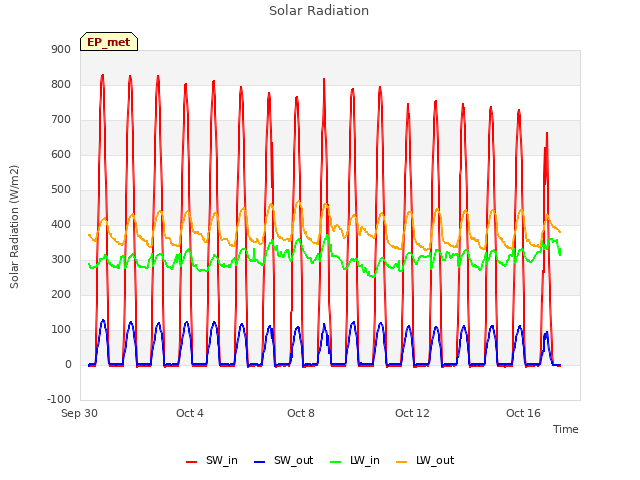Image resolution: width=640 pixels, height=480 pixels.
Task: Click the Solar Radiation (W/m2) axis label
Action: (x=14, y=227)
